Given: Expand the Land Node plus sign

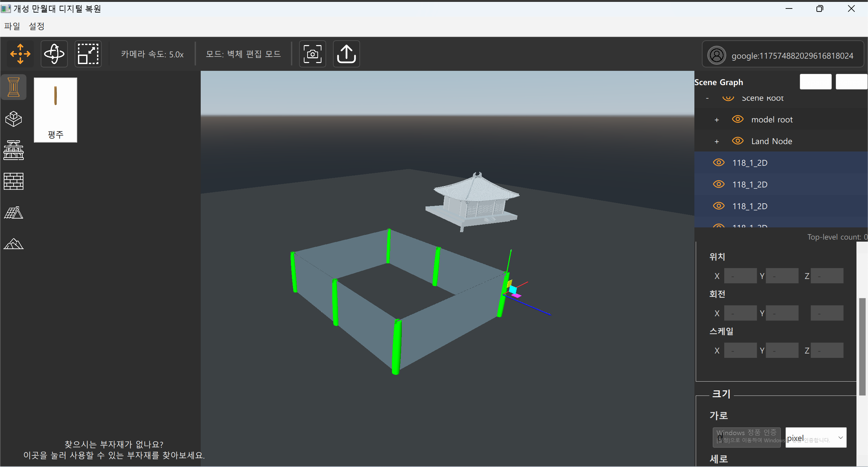Looking at the screenshot, I should (x=716, y=142).
